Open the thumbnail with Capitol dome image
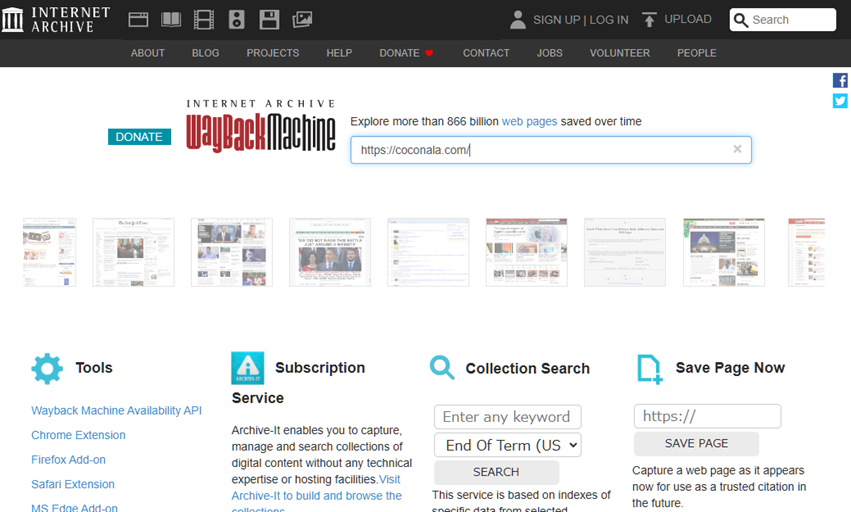Screen dimensions: 851x512 (724, 252)
